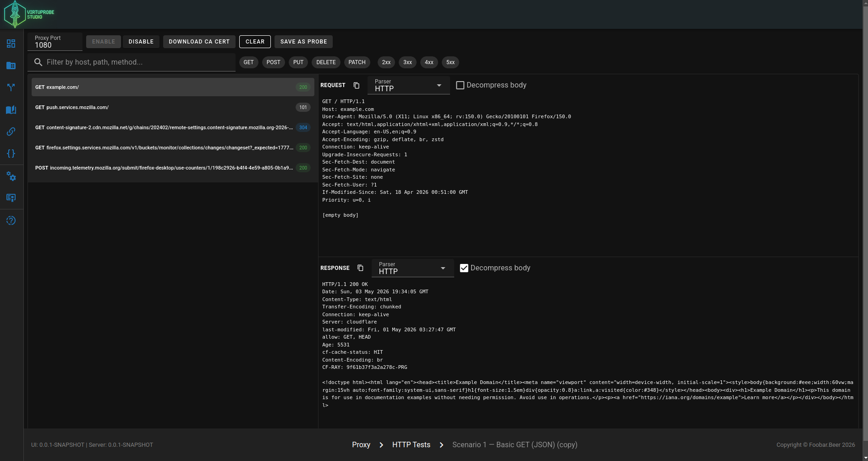
Task: Select the GET push.services.mozilla.com/ row
Action: point(173,107)
